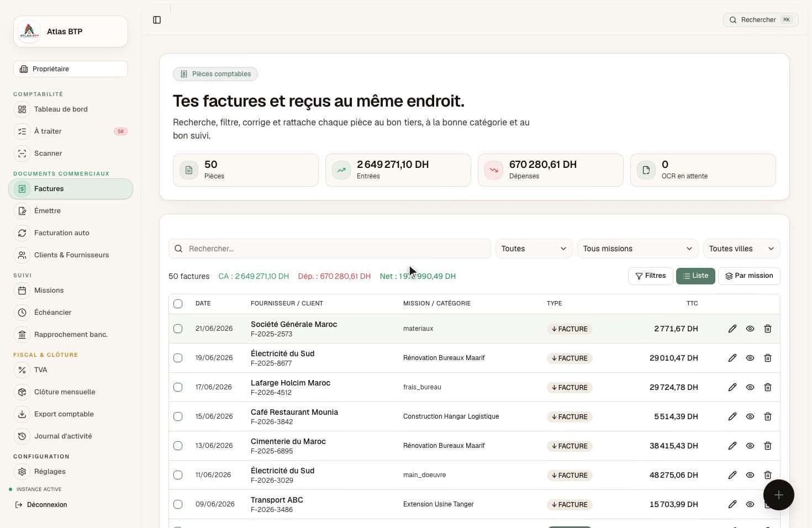Go to the Missions page
This screenshot has height=528, width=812.
pos(71,291)
